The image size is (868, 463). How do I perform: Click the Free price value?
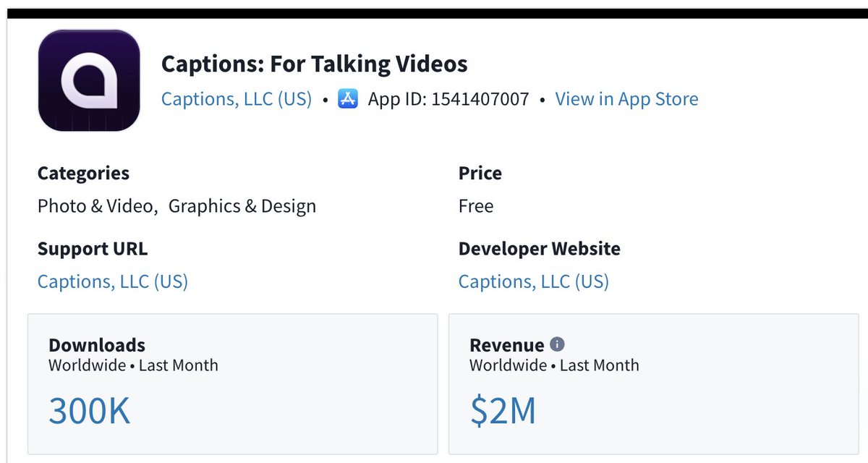pos(476,206)
